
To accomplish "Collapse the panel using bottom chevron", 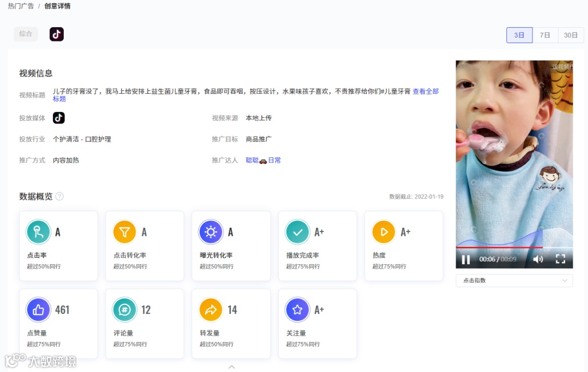I will pyautogui.click(x=231, y=367).
